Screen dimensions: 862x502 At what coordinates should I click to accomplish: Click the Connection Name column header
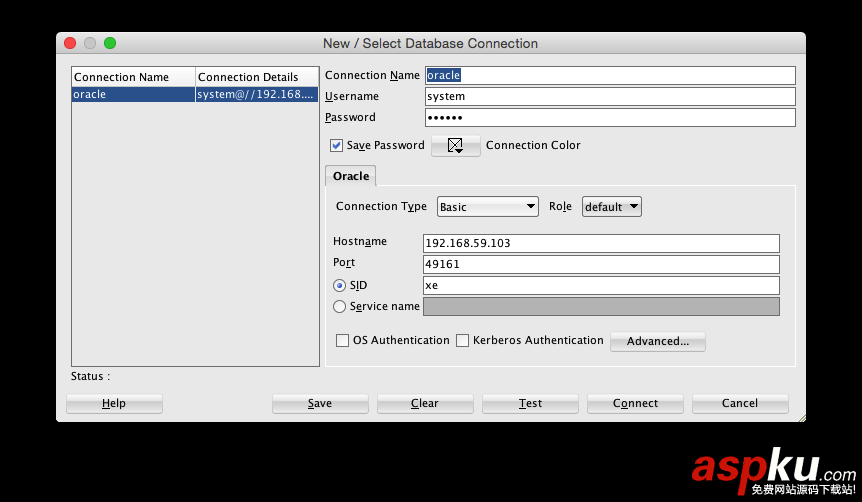click(x=134, y=77)
